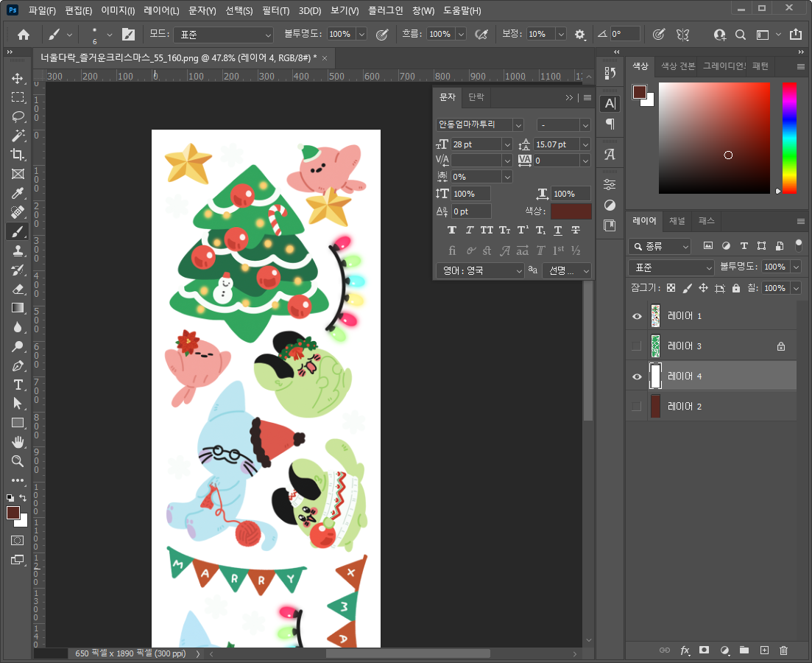Open leading 15.07 pt dropdown
The image size is (812, 663).
[x=585, y=144]
